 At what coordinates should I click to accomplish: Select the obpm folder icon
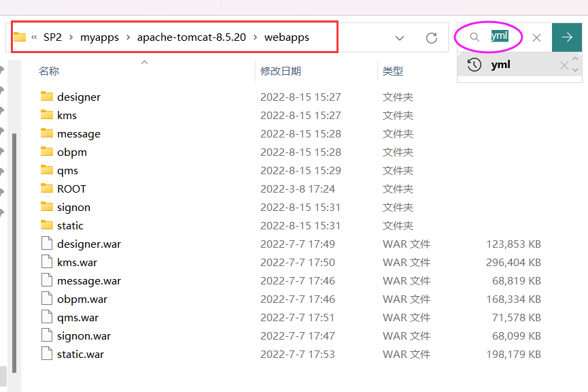47,152
